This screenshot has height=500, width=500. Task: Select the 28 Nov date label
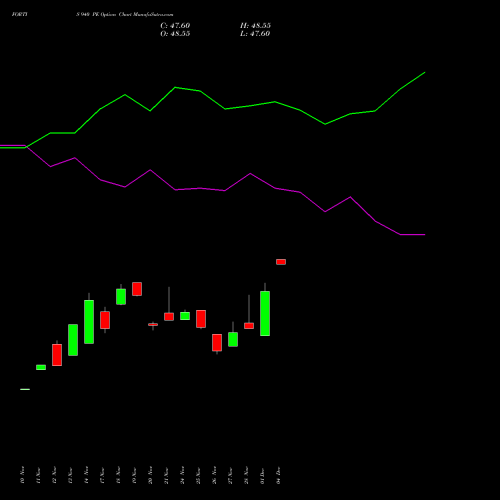(246, 475)
